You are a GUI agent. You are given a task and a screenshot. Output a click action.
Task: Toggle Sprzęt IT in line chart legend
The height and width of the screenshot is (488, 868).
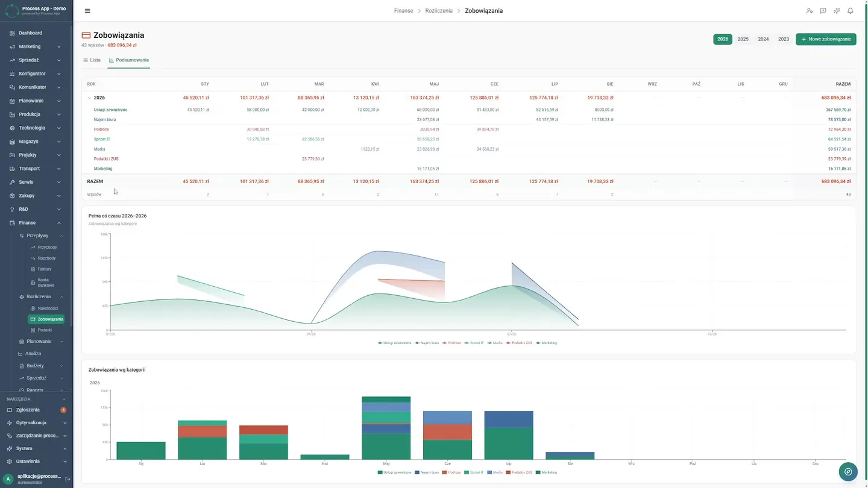tap(474, 343)
